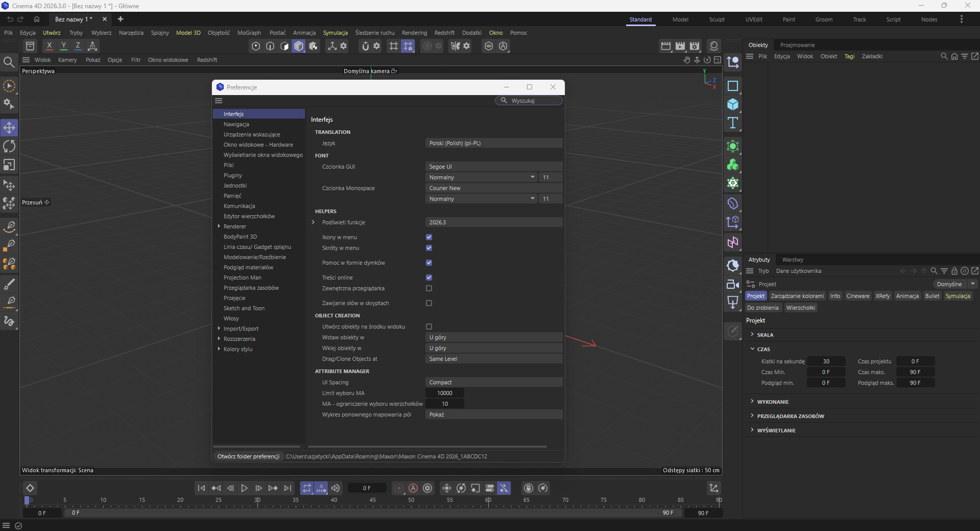Click the Autokeying button
980x531 pixels.
[413, 488]
